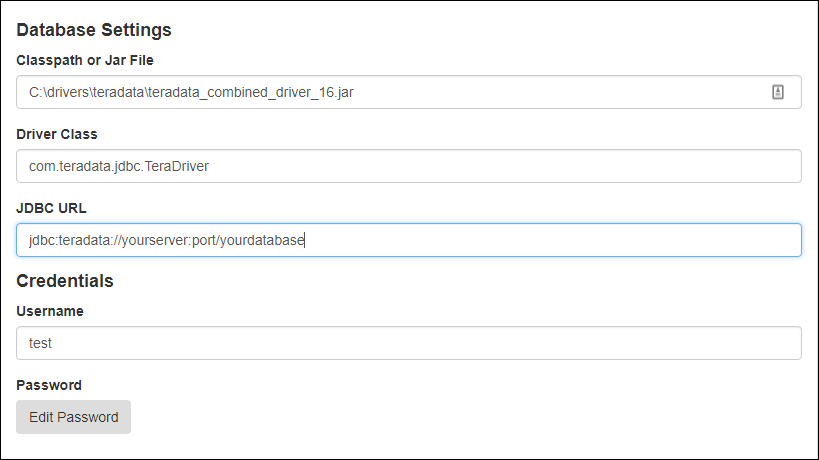
Task: Click the file icon in the Classpath field
Action: point(778,92)
